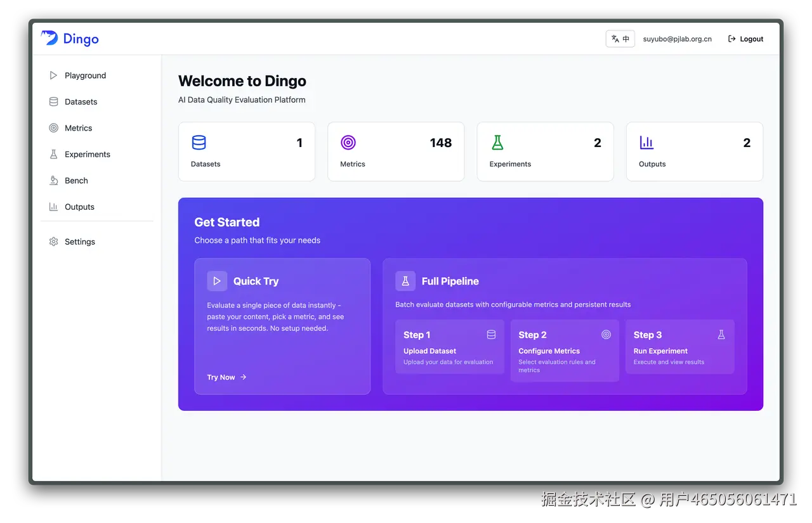Click the flask icon in Step 3
The width and height of the screenshot is (812, 523).
[721, 335]
